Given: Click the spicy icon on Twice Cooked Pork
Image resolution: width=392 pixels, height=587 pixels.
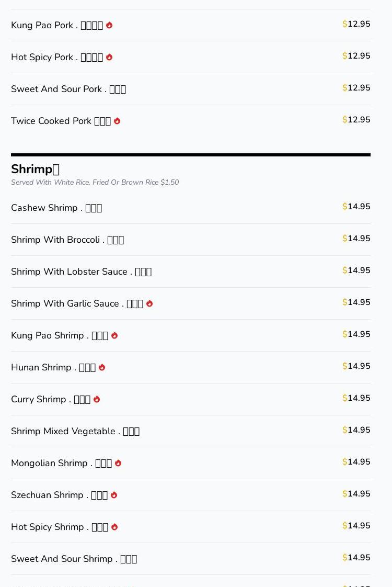Looking at the screenshot, I should 117,121.
